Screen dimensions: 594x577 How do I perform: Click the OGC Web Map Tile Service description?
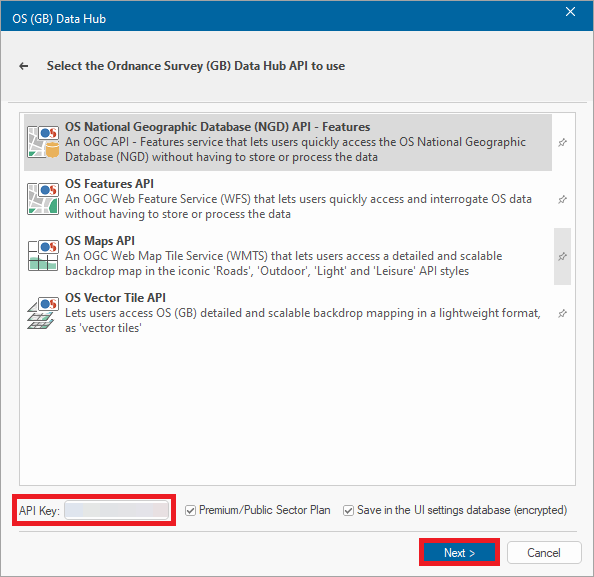pyautogui.click(x=284, y=263)
